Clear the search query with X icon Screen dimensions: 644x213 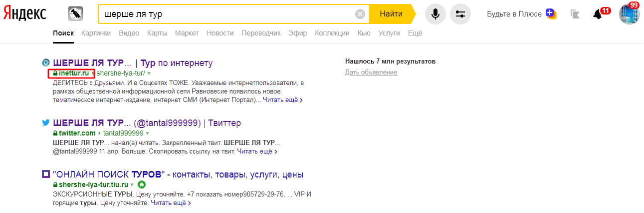tap(360, 14)
